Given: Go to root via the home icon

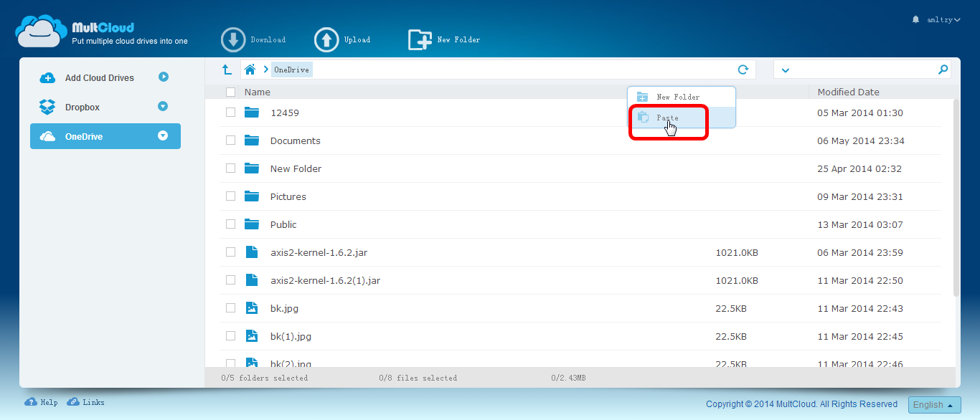Looking at the screenshot, I should coord(250,70).
